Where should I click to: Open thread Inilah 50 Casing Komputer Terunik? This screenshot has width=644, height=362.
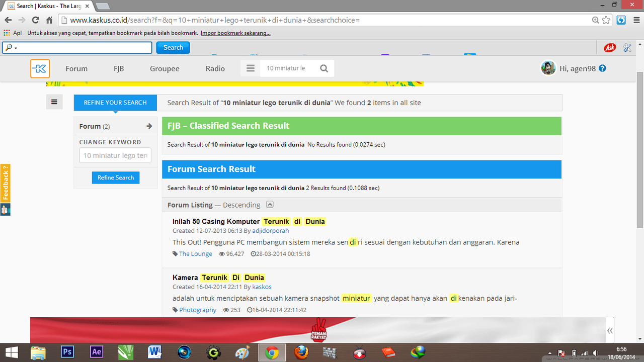coord(249,221)
